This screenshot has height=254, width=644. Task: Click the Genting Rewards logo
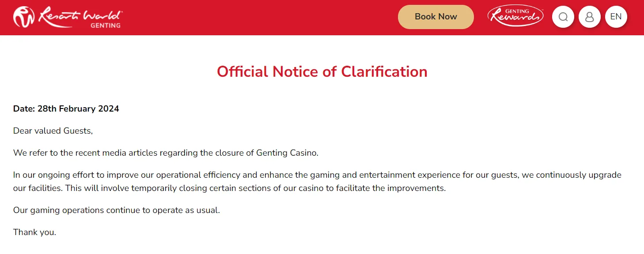[515, 16]
